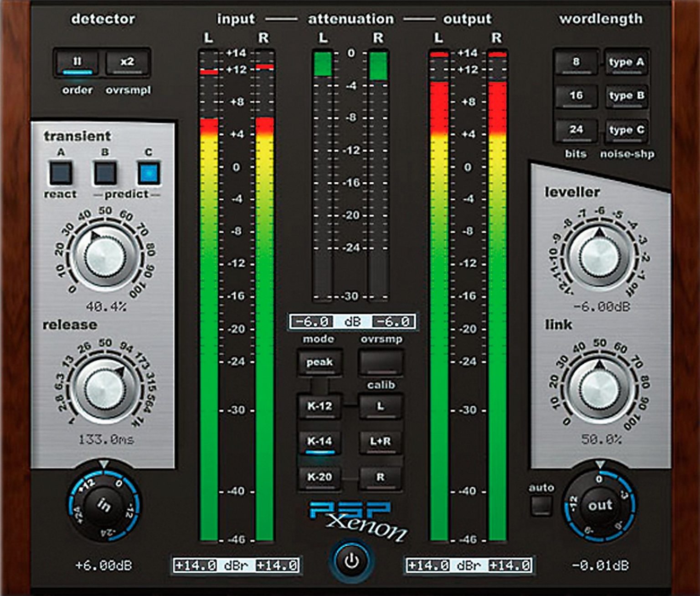
Task: Switch to K-20 metering mode
Action: (x=320, y=478)
